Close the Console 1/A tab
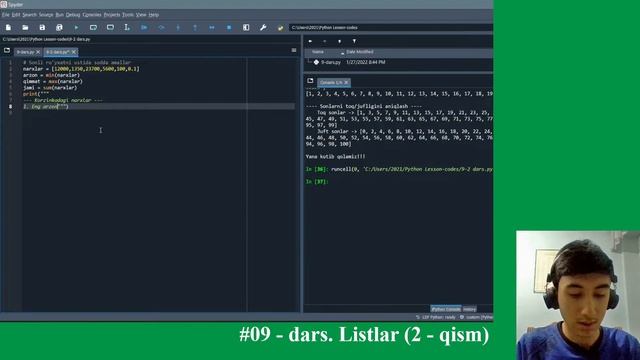 point(346,82)
